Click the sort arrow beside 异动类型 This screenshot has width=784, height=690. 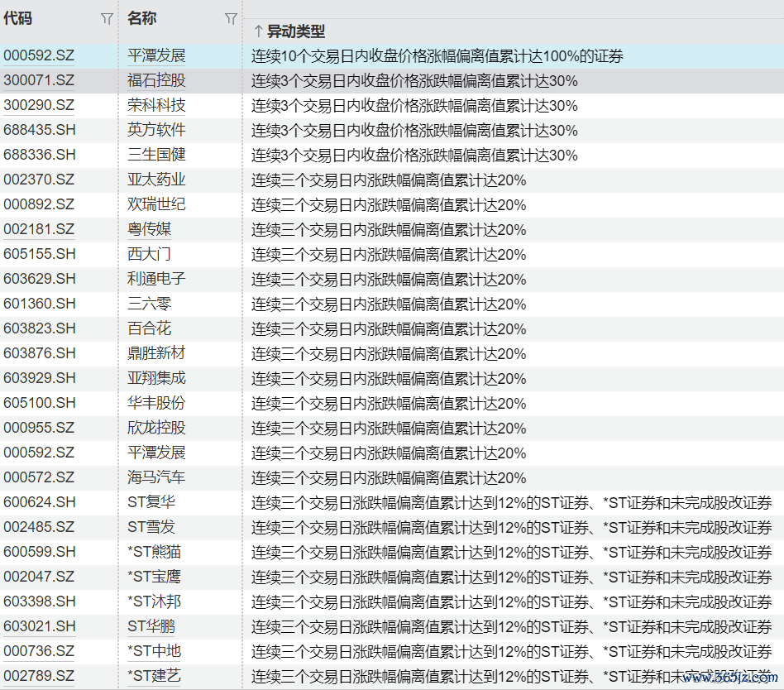[x=258, y=31]
